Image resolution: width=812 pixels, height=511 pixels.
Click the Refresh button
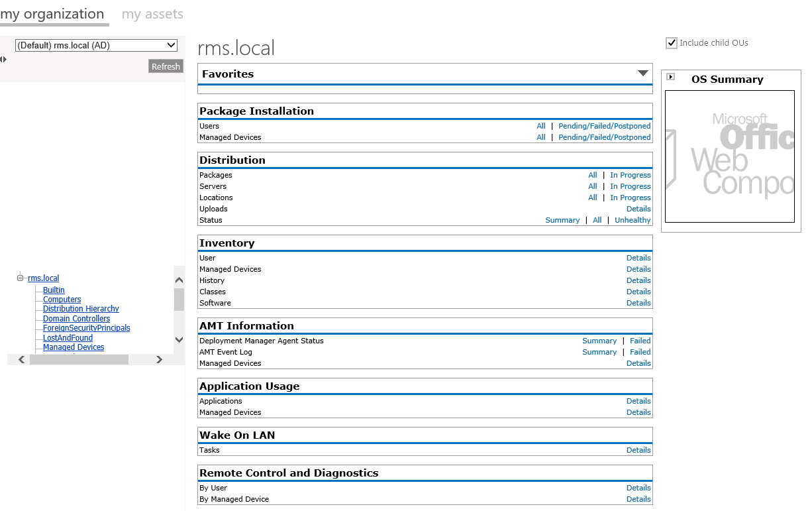tap(166, 66)
